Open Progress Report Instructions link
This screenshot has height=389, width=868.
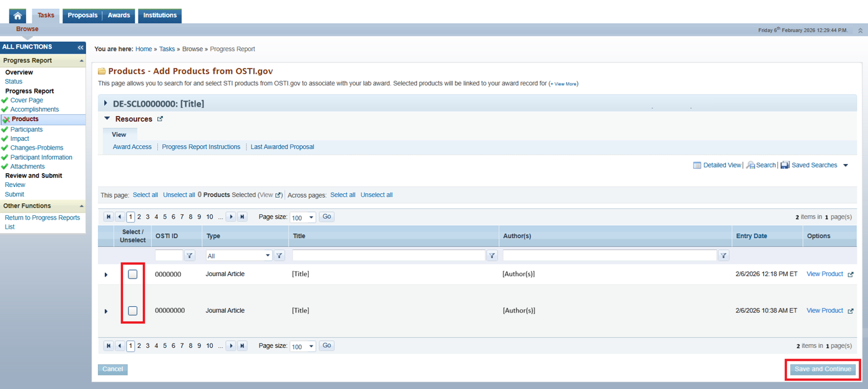201,147
